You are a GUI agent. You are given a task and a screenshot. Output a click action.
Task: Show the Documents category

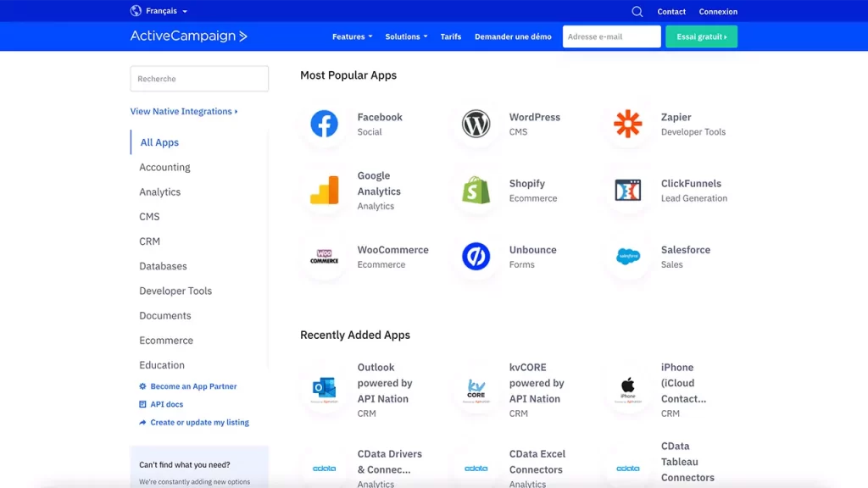pos(165,315)
